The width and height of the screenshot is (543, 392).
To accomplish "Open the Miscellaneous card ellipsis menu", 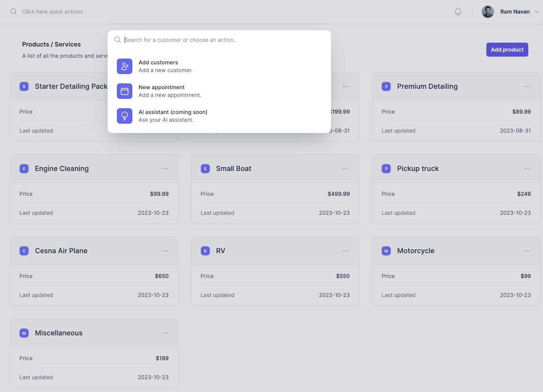I will point(165,333).
